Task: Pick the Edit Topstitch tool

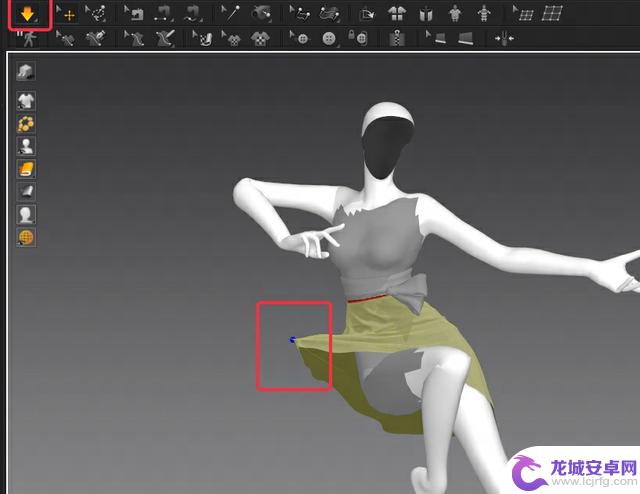Action: click(x=134, y=38)
